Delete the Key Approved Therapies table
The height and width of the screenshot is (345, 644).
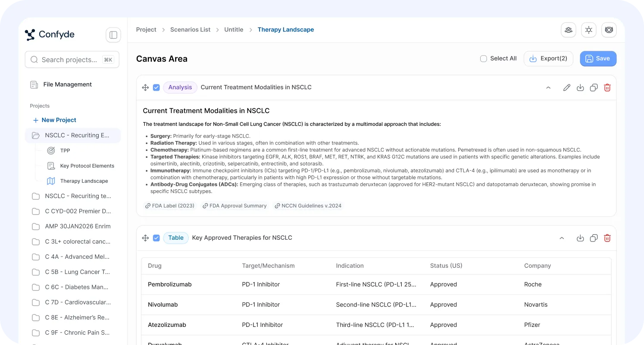tap(607, 238)
